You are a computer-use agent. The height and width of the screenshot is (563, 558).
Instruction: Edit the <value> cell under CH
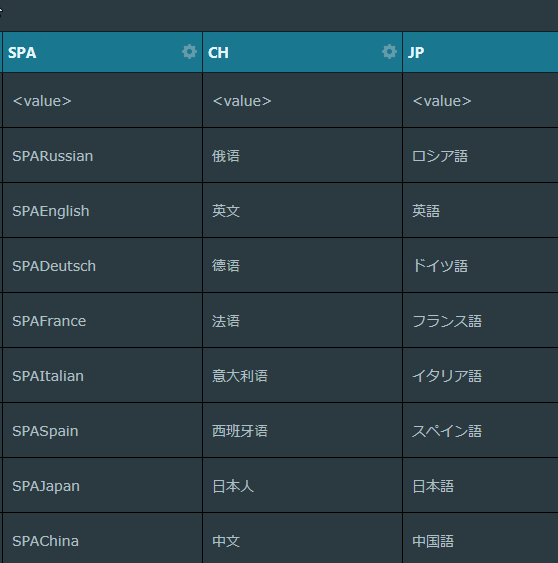pos(302,100)
